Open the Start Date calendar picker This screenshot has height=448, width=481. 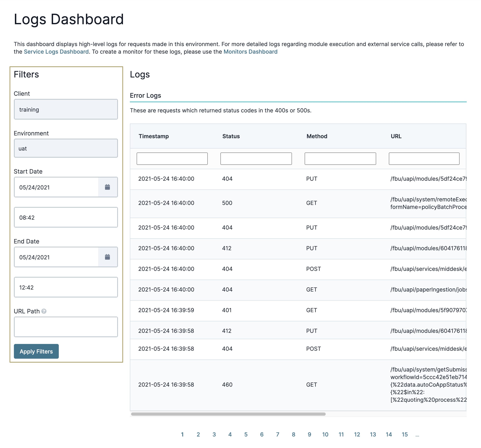107,187
